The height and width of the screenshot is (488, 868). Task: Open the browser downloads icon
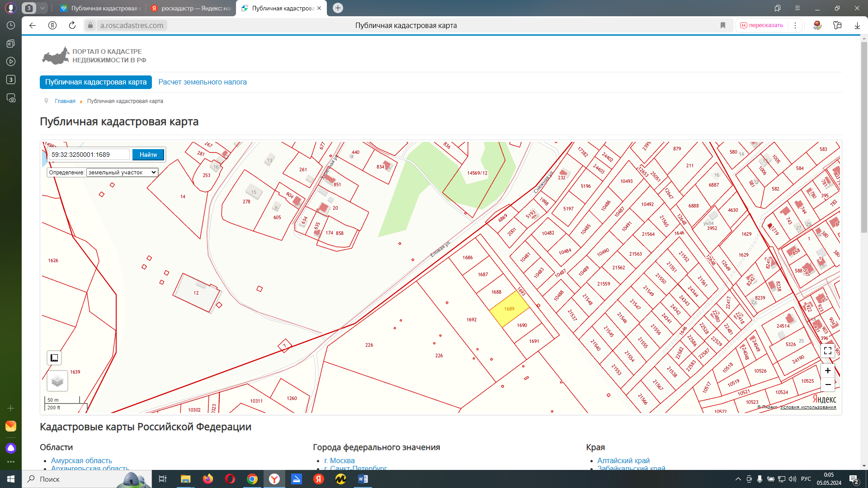857,25
